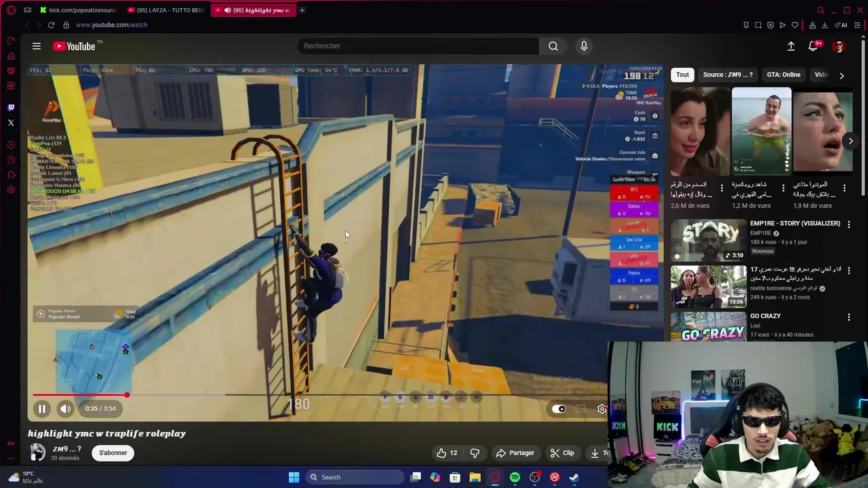Image resolution: width=868 pixels, height=488 pixels.
Task: Seek using the video progress bar
Action: click(319, 394)
